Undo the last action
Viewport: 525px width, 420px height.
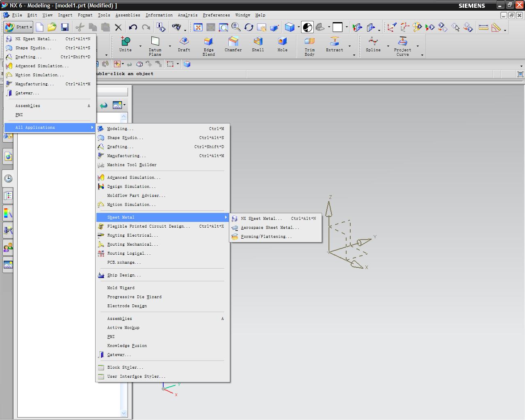click(x=133, y=27)
